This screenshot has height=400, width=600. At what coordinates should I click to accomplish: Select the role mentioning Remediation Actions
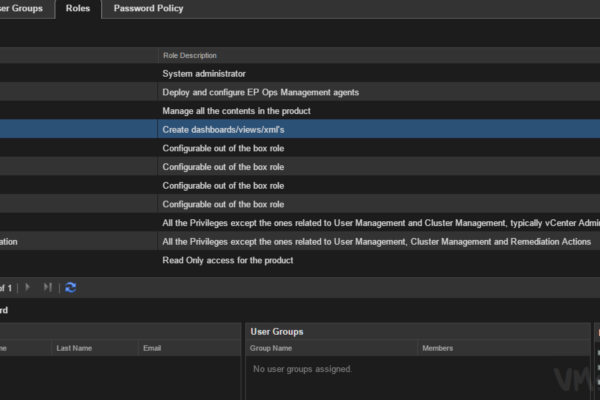(x=376, y=242)
